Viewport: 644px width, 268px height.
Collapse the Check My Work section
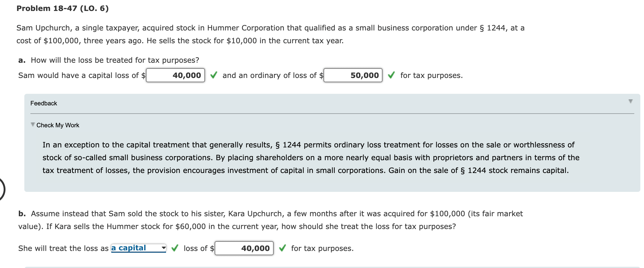[33, 125]
